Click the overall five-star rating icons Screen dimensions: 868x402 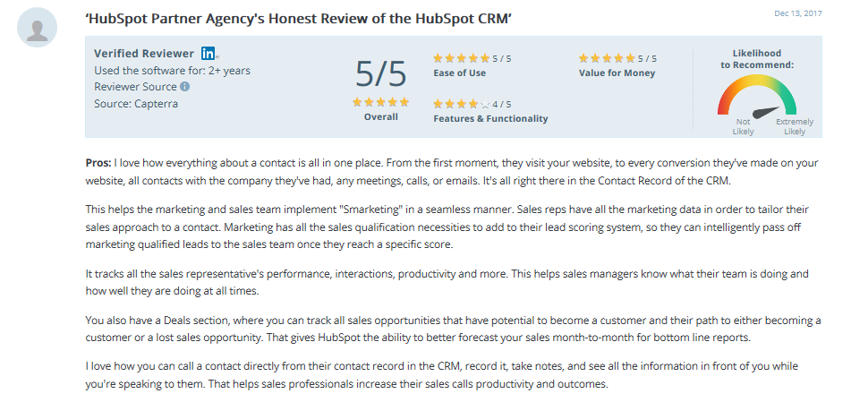pyautogui.click(x=381, y=102)
